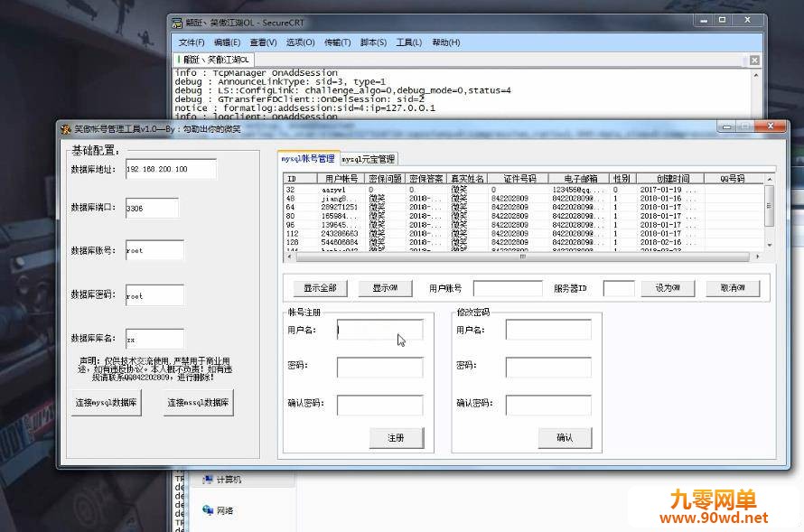Click the 取消GM button
Viewport: 804px width, 532px height.
[x=733, y=288]
